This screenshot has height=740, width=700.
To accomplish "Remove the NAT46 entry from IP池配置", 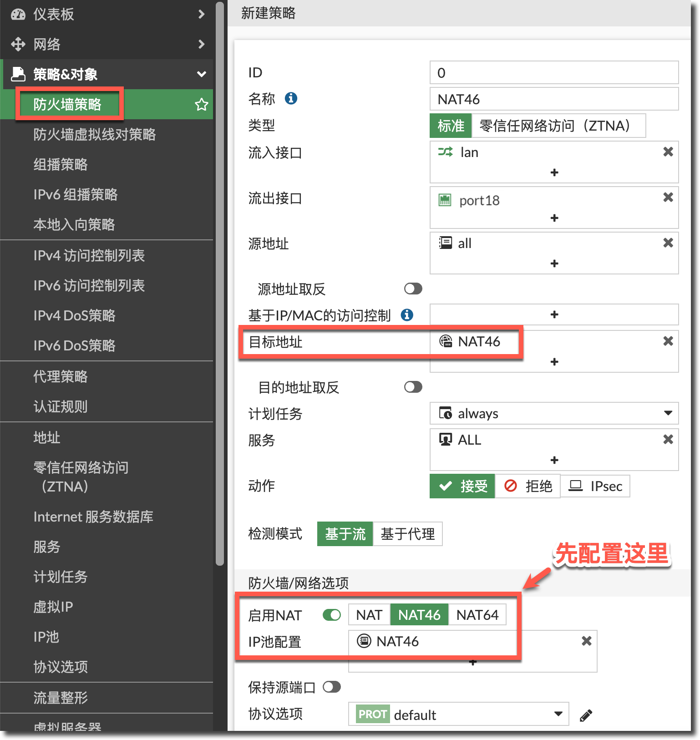I will (x=586, y=641).
